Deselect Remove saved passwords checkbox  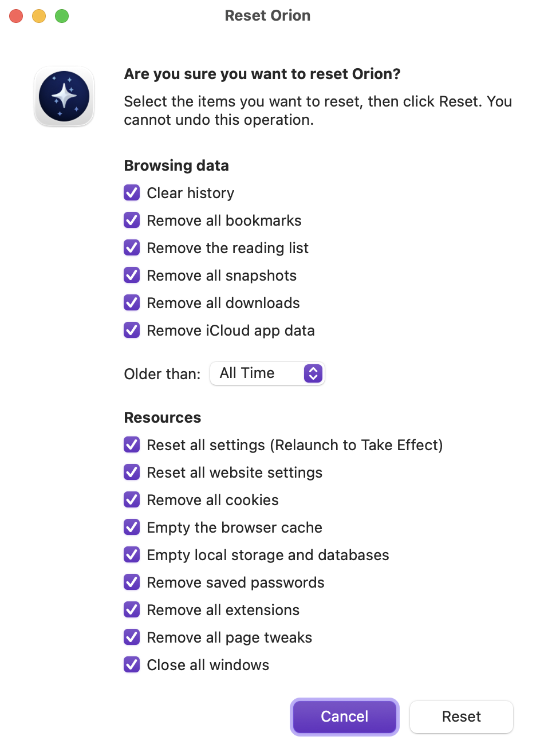132,582
